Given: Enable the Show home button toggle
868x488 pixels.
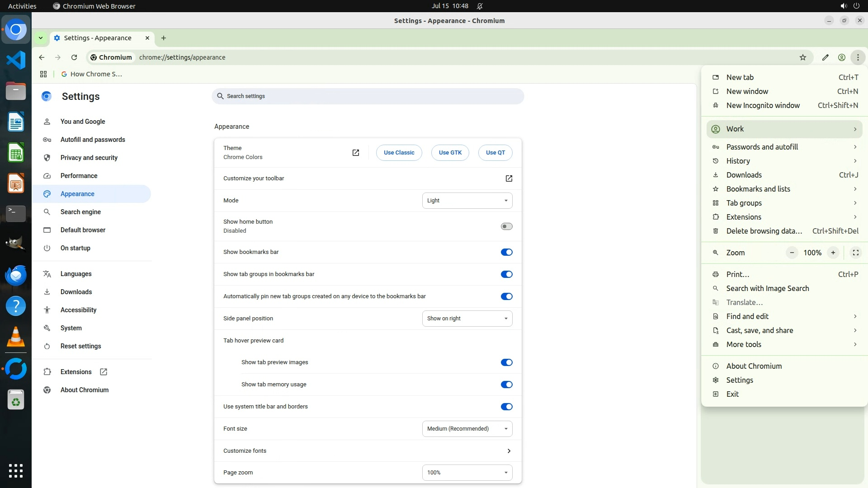Looking at the screenshot, I should [x=506, y=226].
